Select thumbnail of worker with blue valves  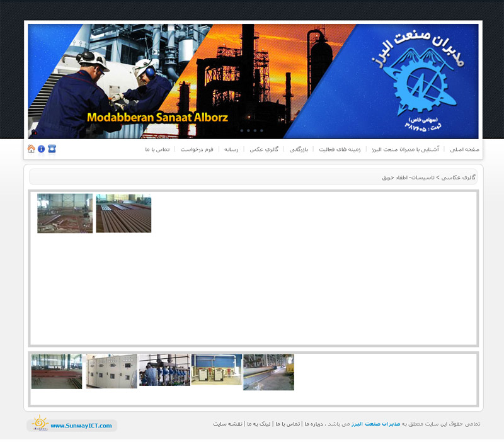tap(164, 370)
